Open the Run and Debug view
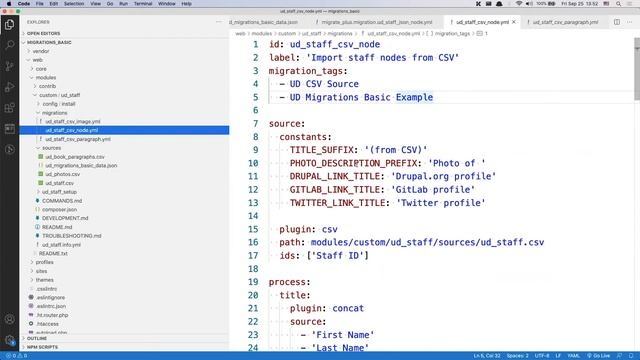The width and height of the screenshot is (640, 360). coord(9,87)
